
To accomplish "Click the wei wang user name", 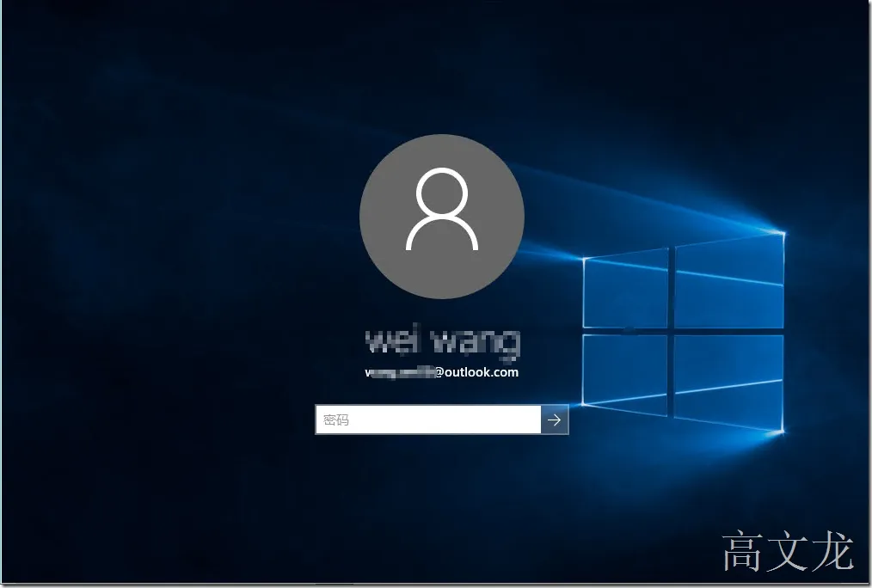I will coord(443,342).
